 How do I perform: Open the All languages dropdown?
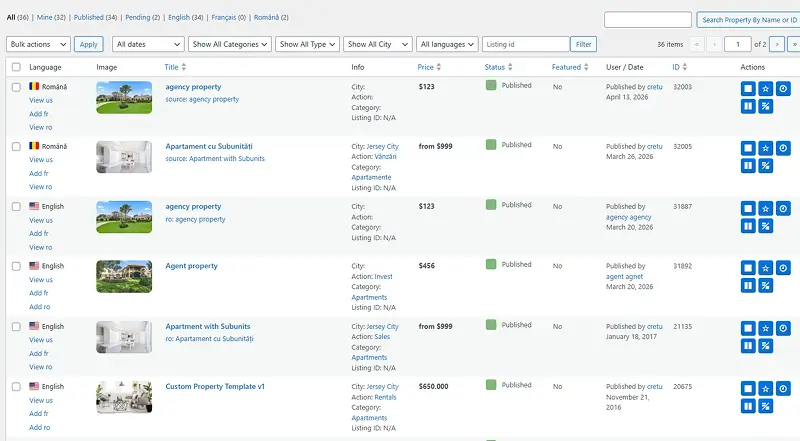click(446, 44)
